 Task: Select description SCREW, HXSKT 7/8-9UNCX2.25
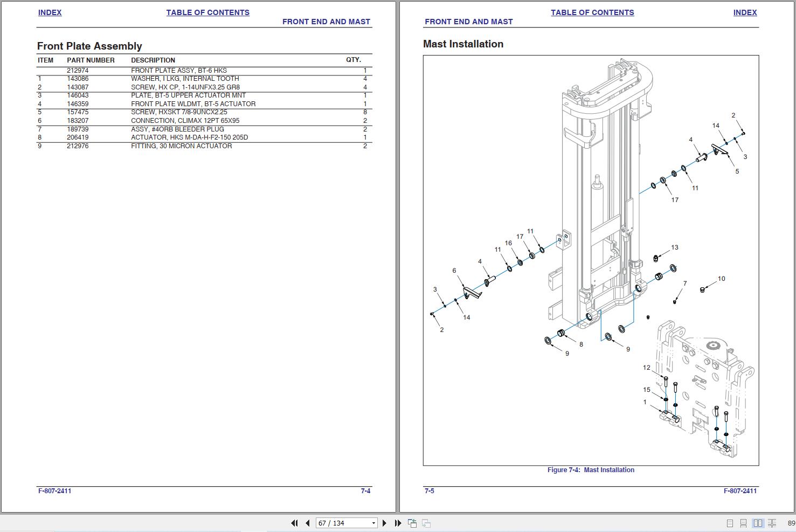[x=179, y=112]
